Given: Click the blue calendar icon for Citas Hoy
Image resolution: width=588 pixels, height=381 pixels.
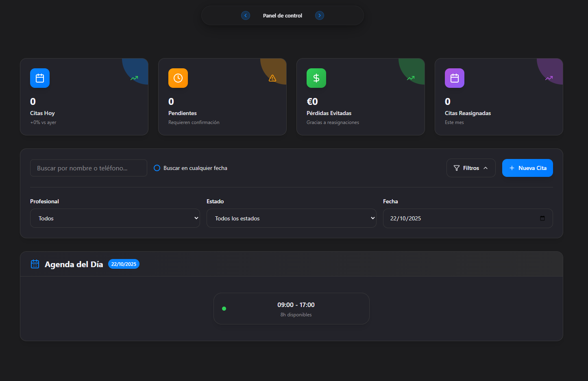Looking at the screenshot, I should click(40, 78).
